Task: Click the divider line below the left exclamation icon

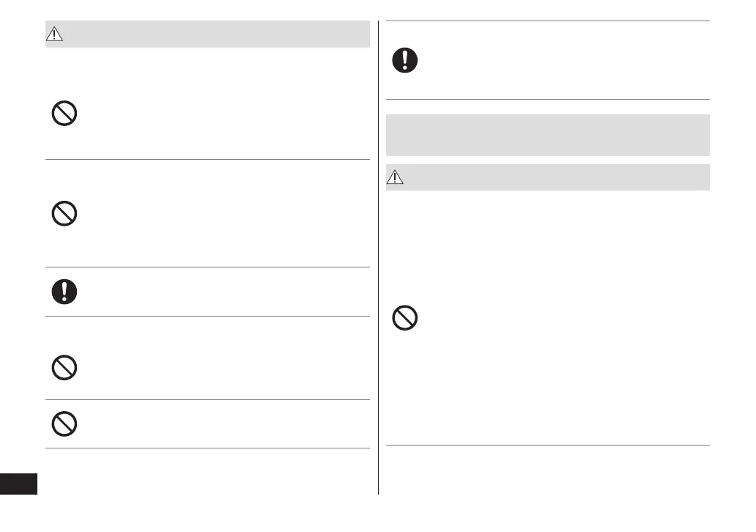Action: [207, 317]
